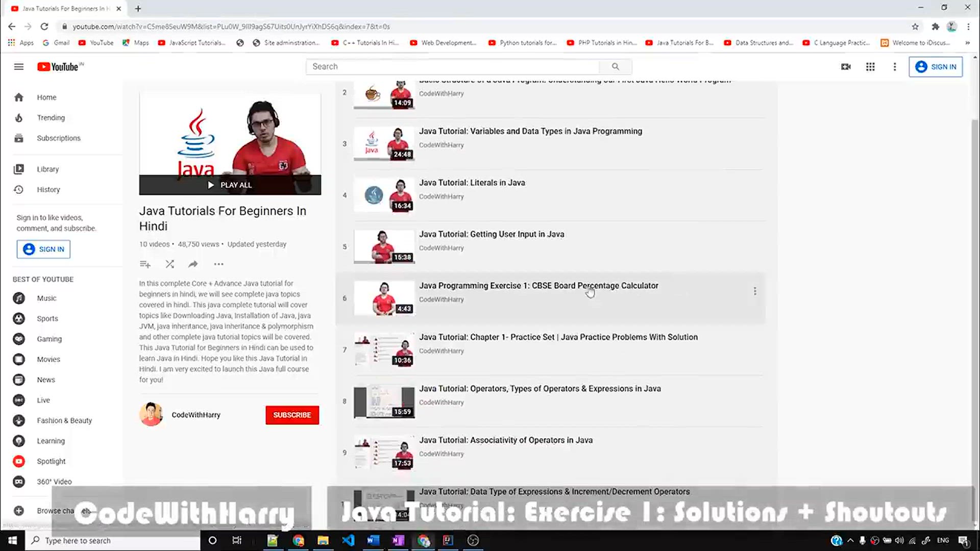The image size is (980, 551).
Task: Open Literals in Java video title
Action: [x=472, y=183]
